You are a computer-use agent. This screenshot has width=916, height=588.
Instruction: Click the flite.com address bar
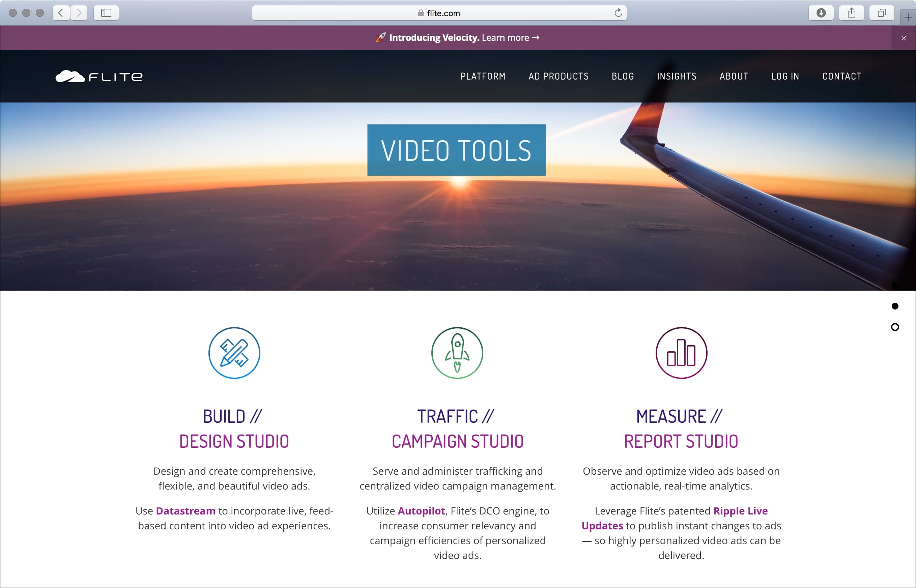(439, 13)
